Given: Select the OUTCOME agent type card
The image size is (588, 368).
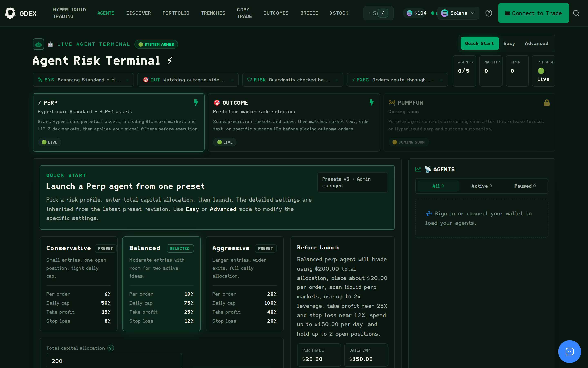Looking at the screenshot, I should coord(294,122).
